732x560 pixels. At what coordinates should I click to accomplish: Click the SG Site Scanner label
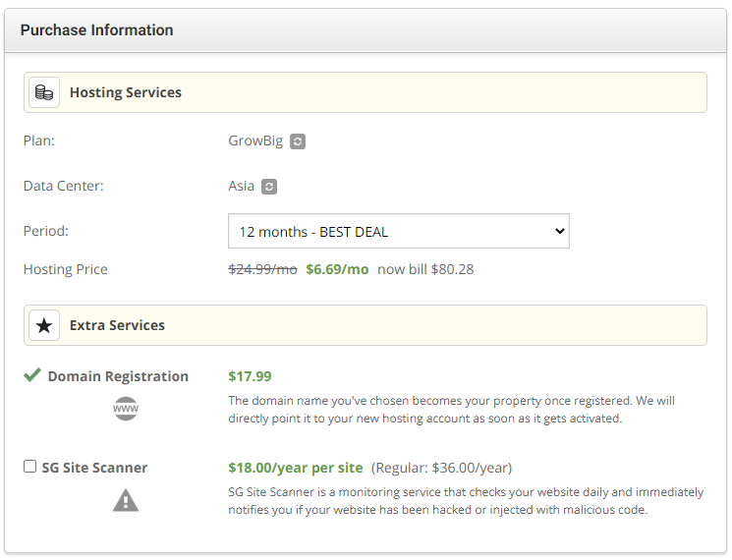coord(94,468)
